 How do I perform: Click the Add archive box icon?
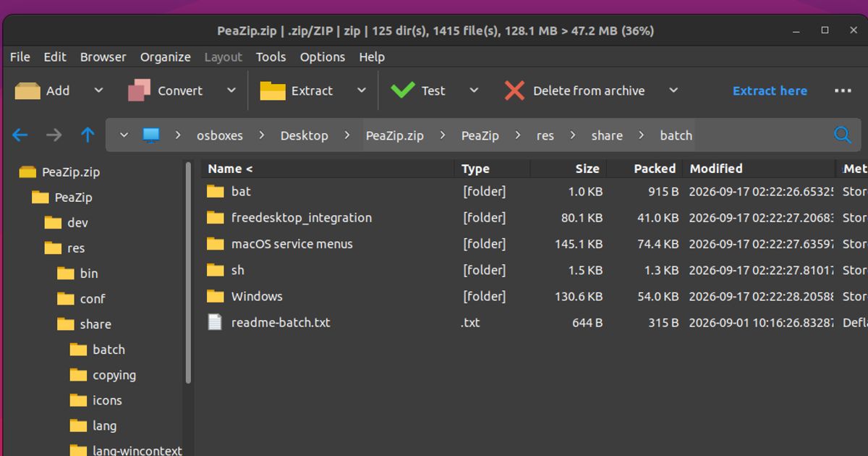coord(27,90)
